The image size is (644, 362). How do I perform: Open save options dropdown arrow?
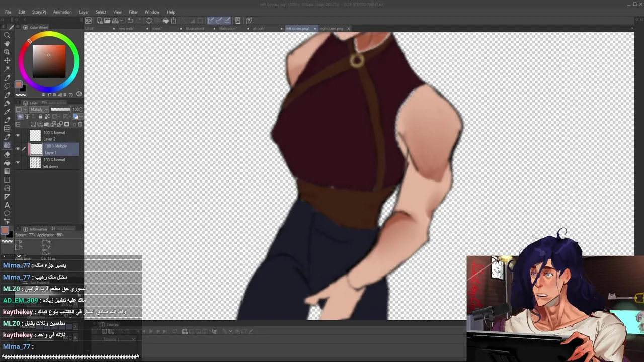[121, 21]
